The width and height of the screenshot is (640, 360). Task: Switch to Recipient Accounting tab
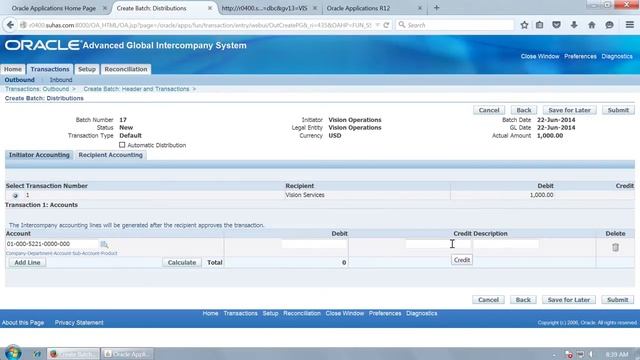111,155
